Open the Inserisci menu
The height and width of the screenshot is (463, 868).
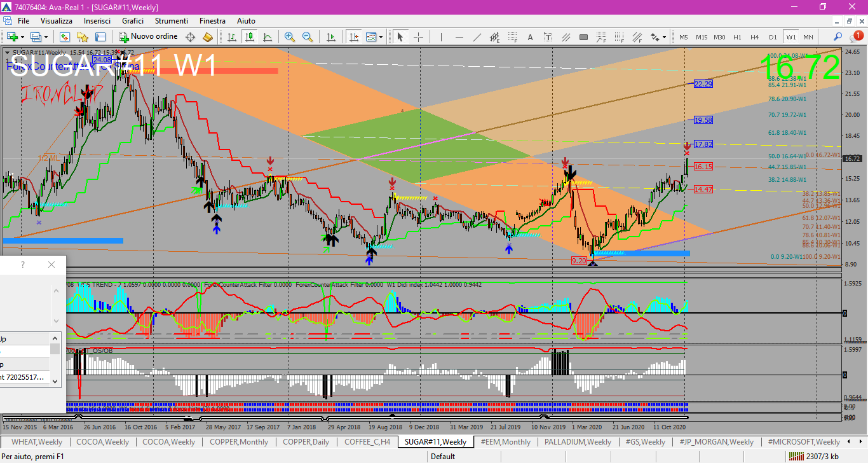pyautogui.click(x=97, y=21)
